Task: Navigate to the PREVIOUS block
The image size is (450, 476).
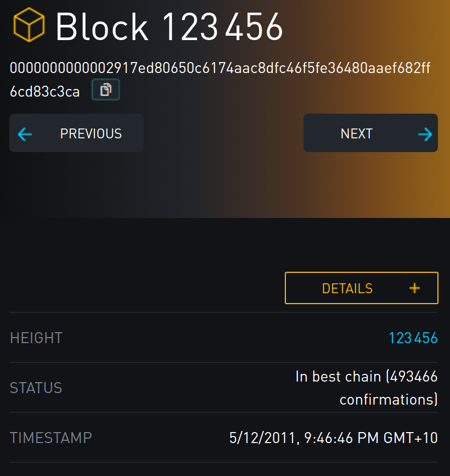Action: tap(76, 133)
